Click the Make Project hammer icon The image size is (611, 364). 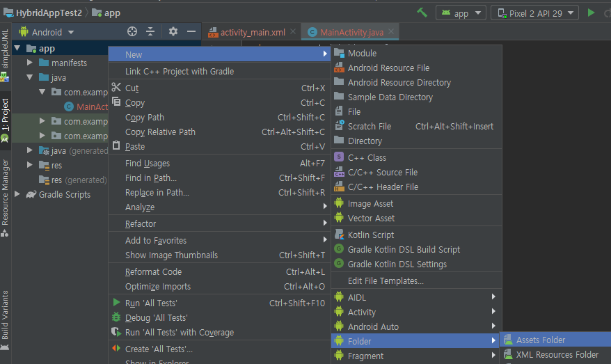(422, 13)
